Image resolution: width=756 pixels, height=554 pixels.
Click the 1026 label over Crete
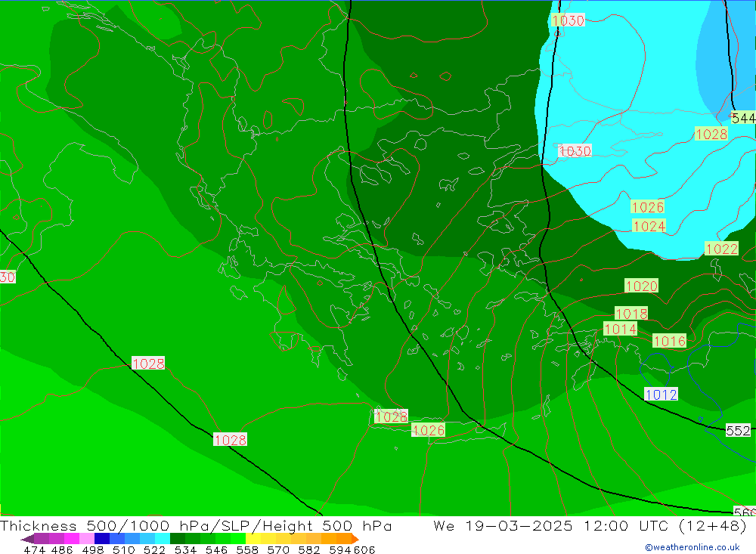[x=428, y=429]
